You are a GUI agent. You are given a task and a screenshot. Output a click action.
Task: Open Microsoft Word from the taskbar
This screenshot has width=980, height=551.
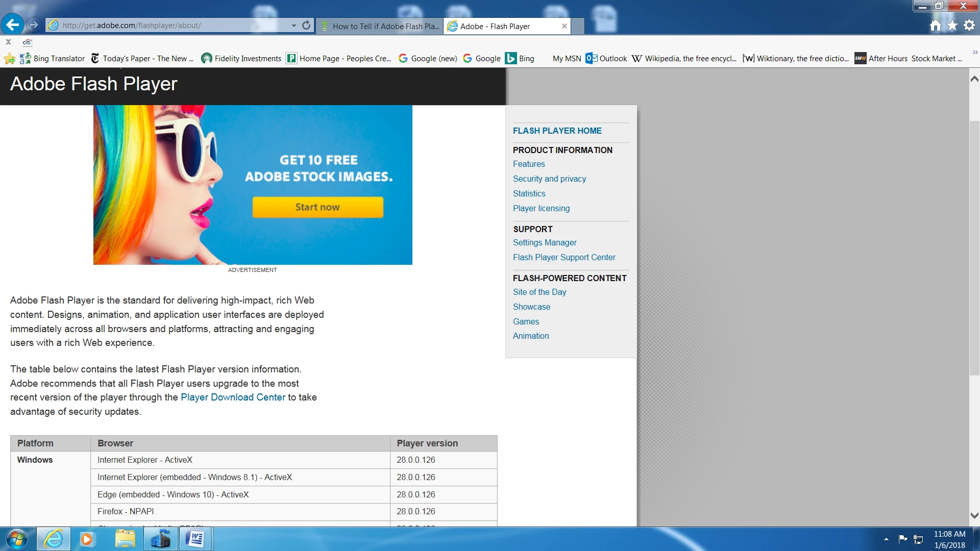195,539
